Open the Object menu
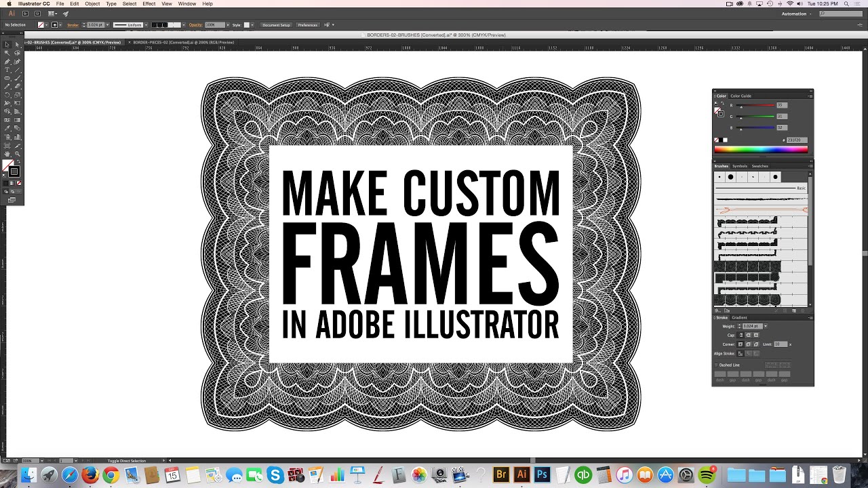Viewport: 868px width, 488px height. (92, 4)
